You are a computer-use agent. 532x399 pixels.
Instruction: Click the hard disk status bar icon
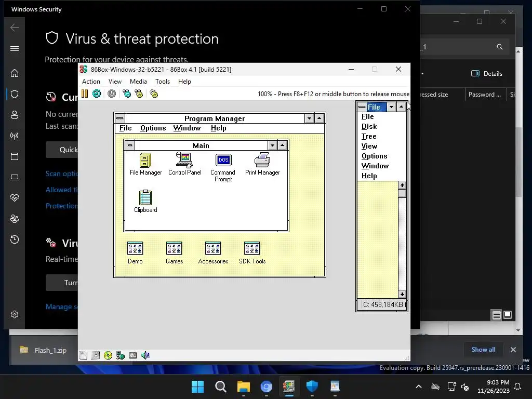133,355
